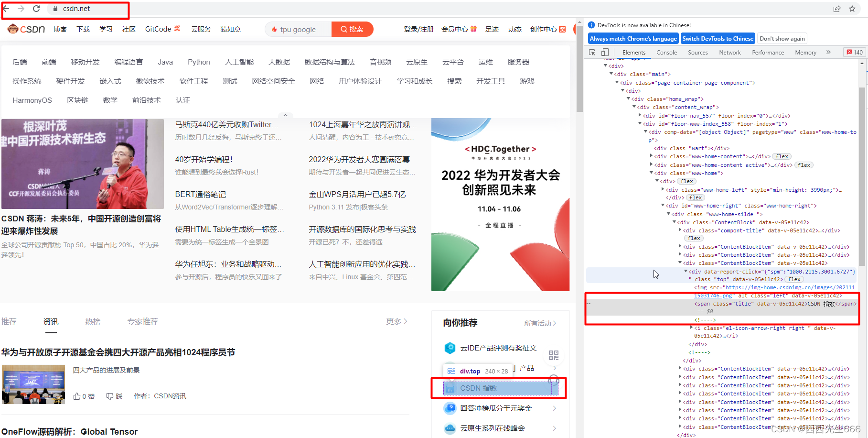Click 更多 to see more articles
The height and width of the screenshot is (438, 868).
396,322
